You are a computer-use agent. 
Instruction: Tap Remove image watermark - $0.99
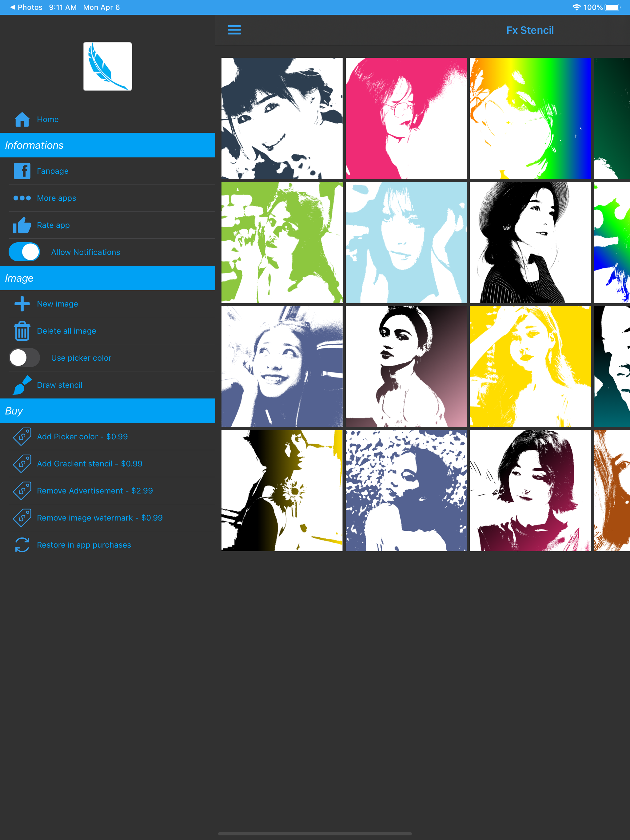click(x=100, y=517)
